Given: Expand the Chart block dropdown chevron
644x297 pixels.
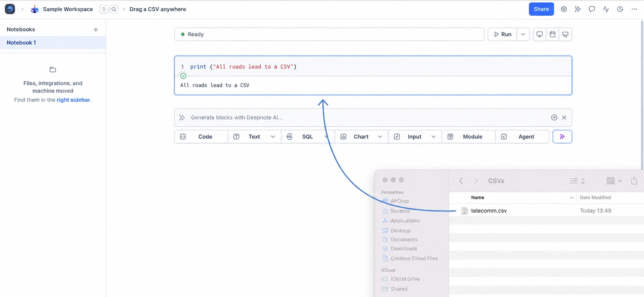Looking at the screenshot, I should (380, 136).
